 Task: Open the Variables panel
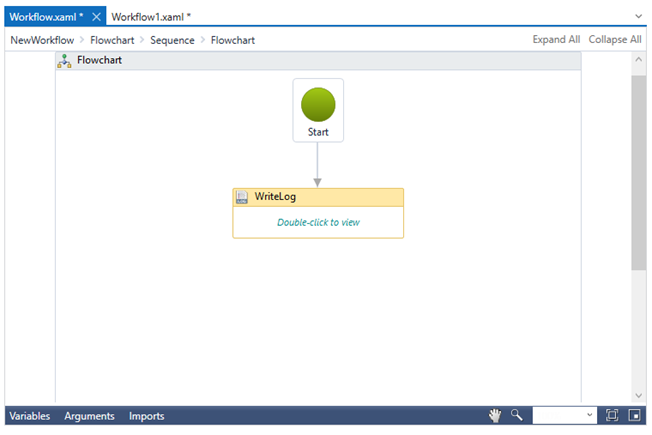29,416
